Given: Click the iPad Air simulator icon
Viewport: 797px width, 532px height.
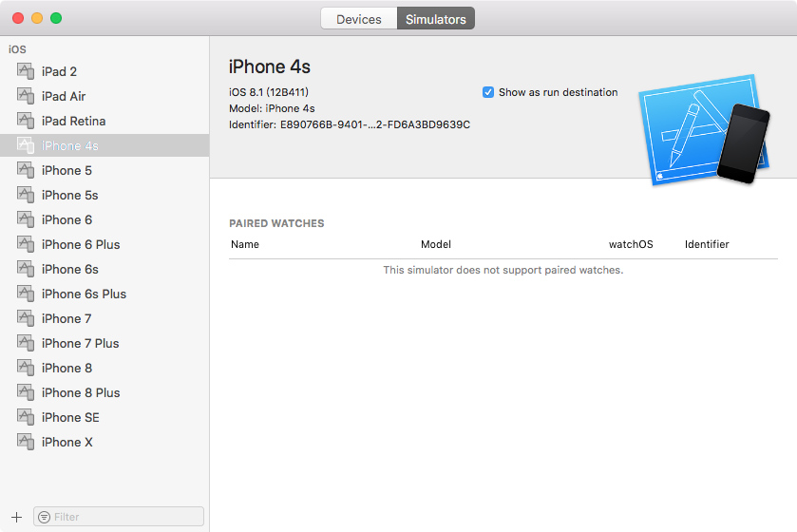Looking at the screenshot, I should [x=26, y=96].
